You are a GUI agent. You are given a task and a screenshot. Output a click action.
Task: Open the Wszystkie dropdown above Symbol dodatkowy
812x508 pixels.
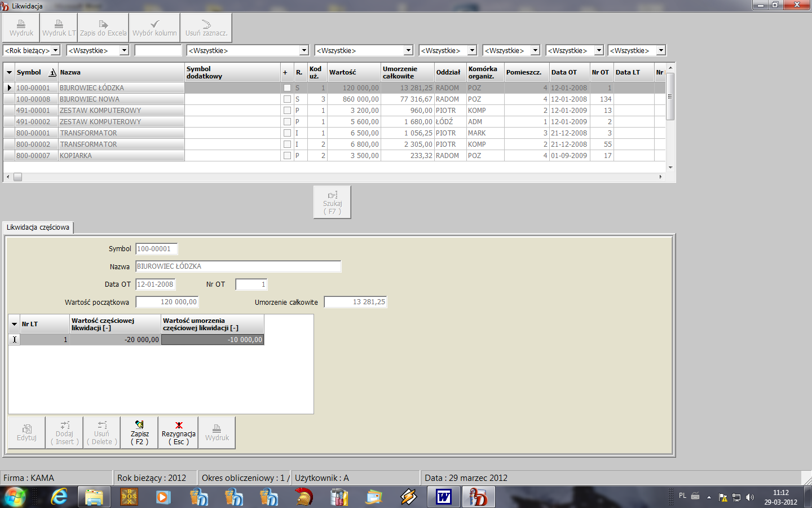coord(304,50)
